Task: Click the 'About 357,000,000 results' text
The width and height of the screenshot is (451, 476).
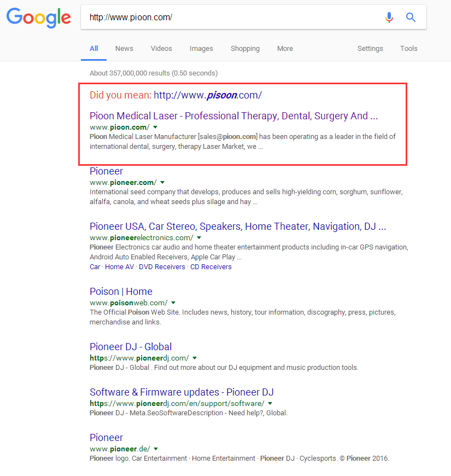Action: click(x=154, y=73)
